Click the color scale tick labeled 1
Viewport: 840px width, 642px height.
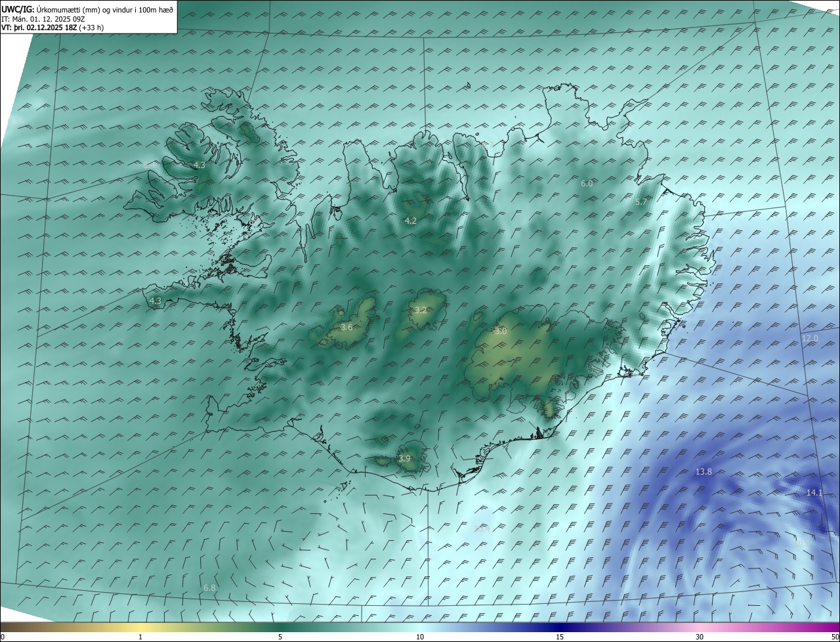(x=140, y=637)
